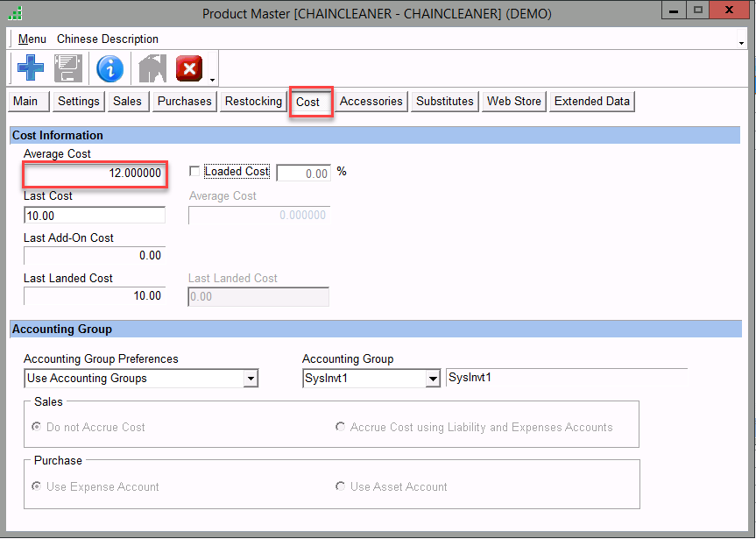Click the red X close icon in toolbar
Viewport: 756px width, 539px height.
(189, 68)
